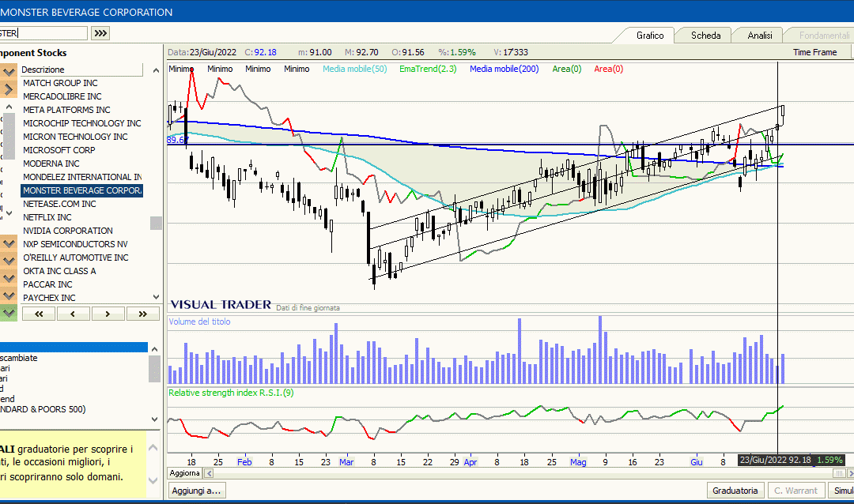The height and width of the screenshot is (504, 854).
Task: Select MICROCHIP TECHNOLOGY INC in the list
Action: (x=81, y=123)
